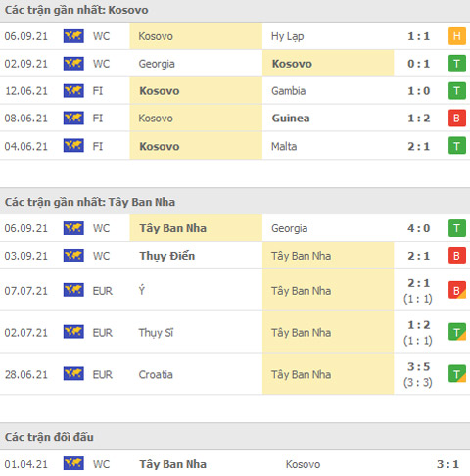Viewport: 470px width, 476px height.
Task: Select the 3 : 5 score for Croatia match
Action: point(419,367)
